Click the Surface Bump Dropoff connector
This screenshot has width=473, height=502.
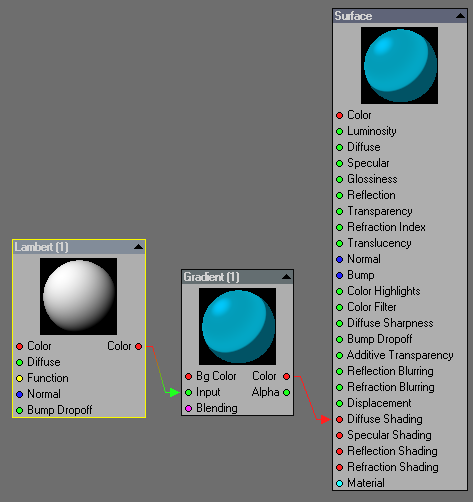point(339,339)
